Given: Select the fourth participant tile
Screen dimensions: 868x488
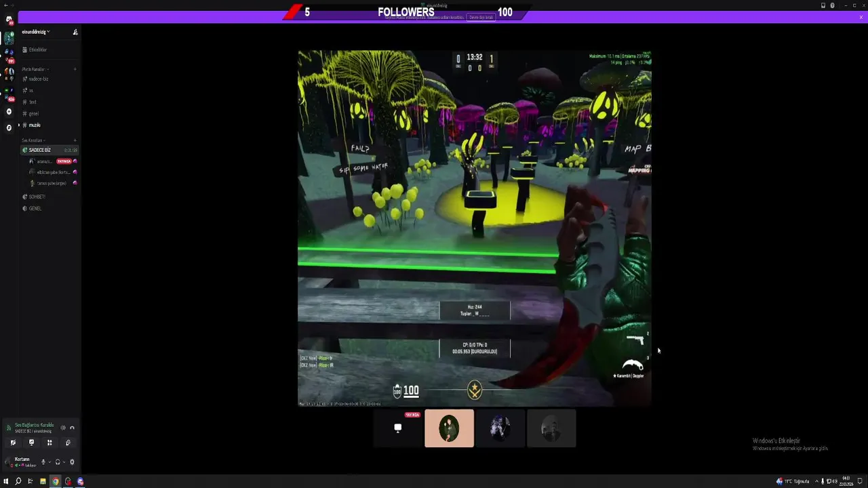Looking at the screenshot, I should (x=551, y=428).
